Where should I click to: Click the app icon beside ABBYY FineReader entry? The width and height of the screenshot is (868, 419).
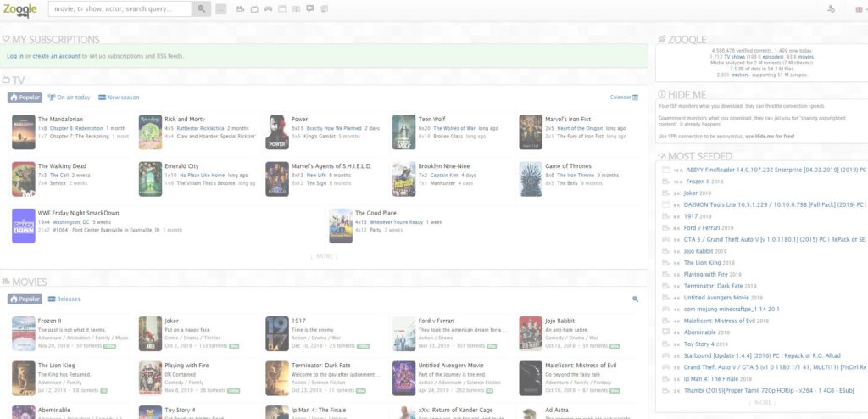click(666, 170)
